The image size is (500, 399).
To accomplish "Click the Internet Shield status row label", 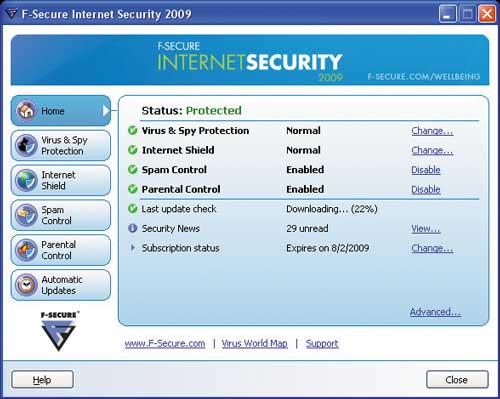I will [178, 150].
